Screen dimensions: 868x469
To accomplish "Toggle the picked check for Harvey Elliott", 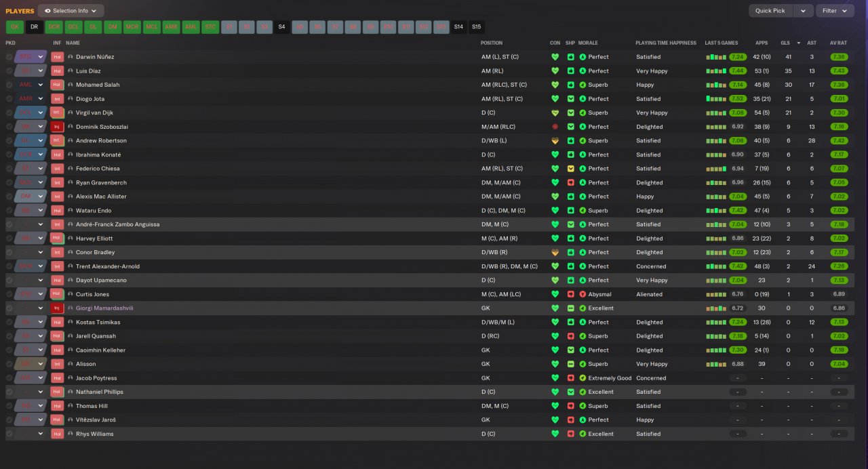I will click(x=9, y=239).
